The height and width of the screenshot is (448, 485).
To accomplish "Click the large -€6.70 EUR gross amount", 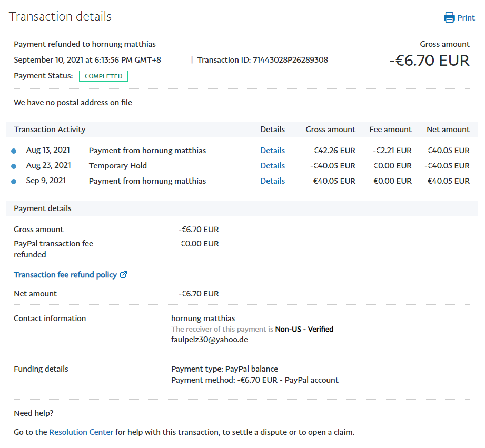I will (x=429, y=61).
